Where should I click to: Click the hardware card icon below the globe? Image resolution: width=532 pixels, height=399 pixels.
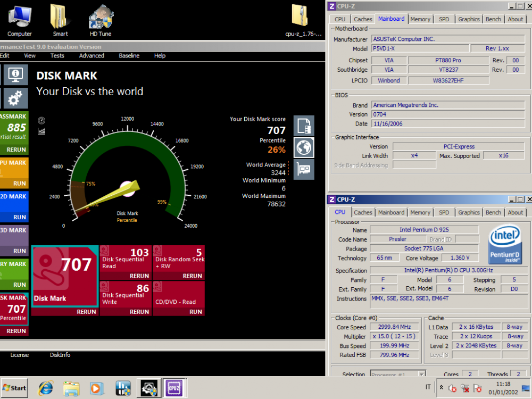tap(304, 169)
